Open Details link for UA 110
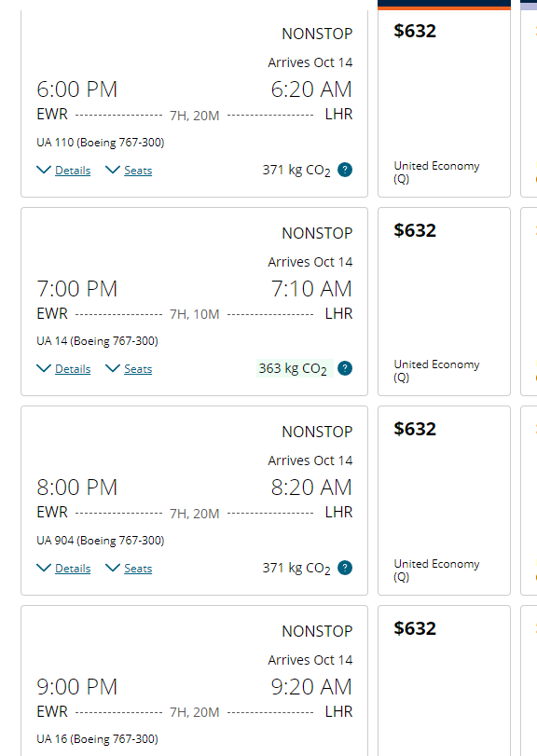The height and width of the screenshot is (756, 537). tap(73, 171)
